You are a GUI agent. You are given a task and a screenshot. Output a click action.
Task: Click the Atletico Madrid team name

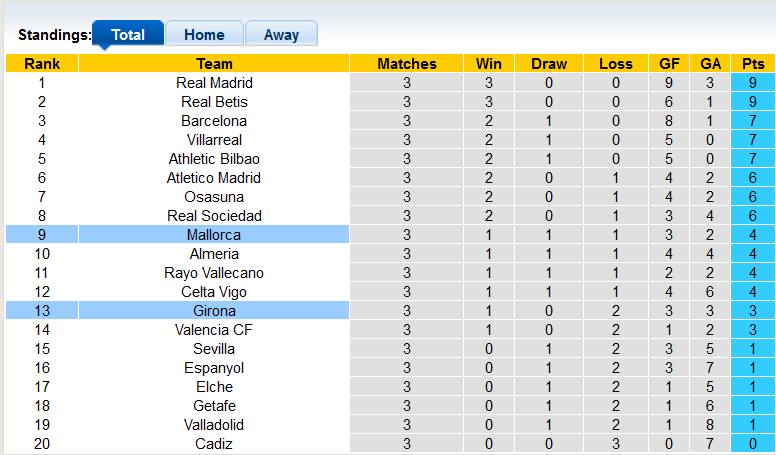214,178
